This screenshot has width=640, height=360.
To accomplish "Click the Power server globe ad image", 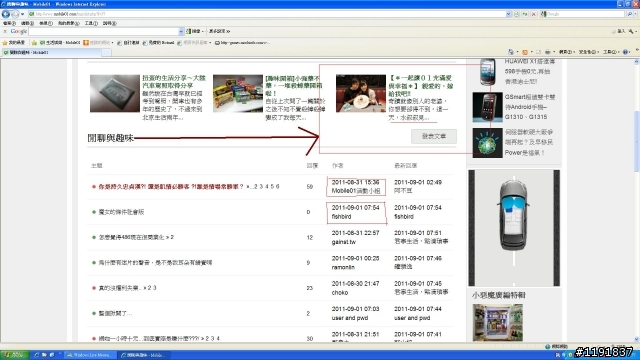I will point(487,142).
